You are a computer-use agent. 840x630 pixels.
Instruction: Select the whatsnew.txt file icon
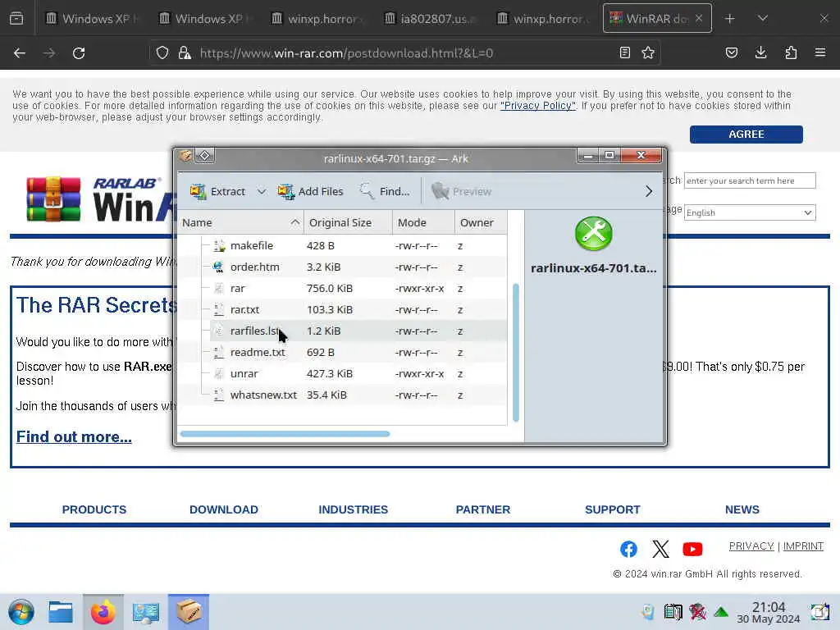pos(218,395)
